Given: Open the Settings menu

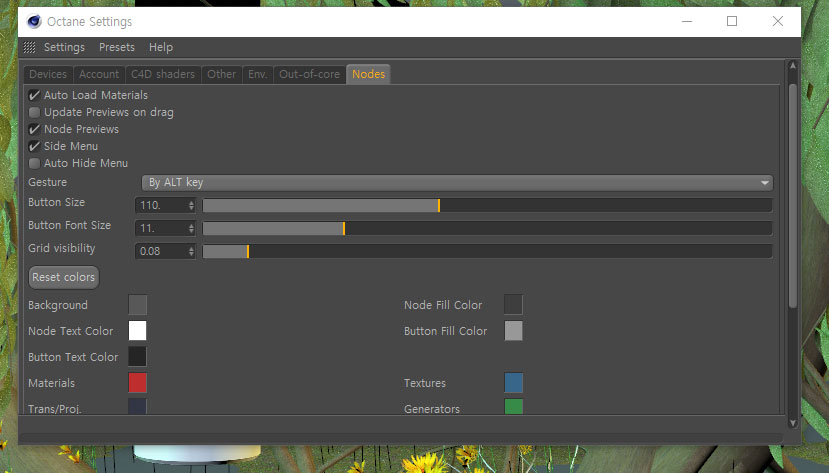Looking at the screenshot, I should click(65, 47).
